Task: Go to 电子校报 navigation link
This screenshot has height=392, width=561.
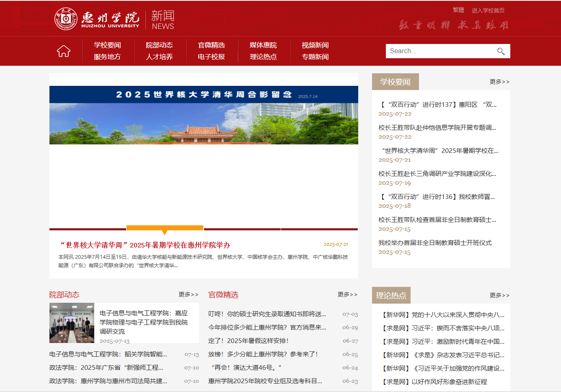Action: (x=211, y=57)
